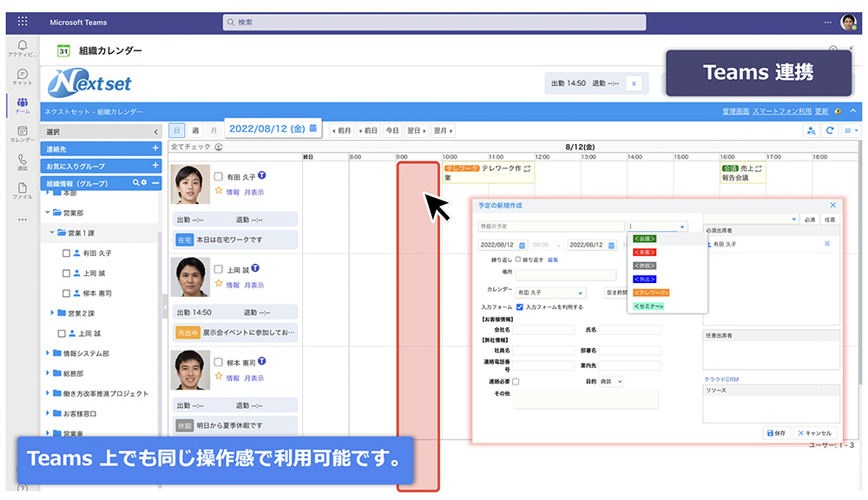This screenshot has height=500, width=868.
Task: Open the スマートフォン利用 link
Action: point(782,111)
